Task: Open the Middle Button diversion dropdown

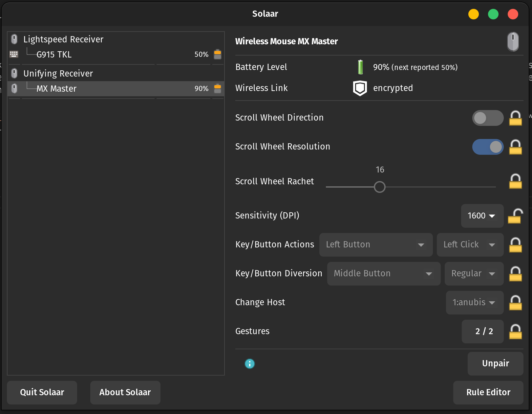Action: click(x=384, y=274)
